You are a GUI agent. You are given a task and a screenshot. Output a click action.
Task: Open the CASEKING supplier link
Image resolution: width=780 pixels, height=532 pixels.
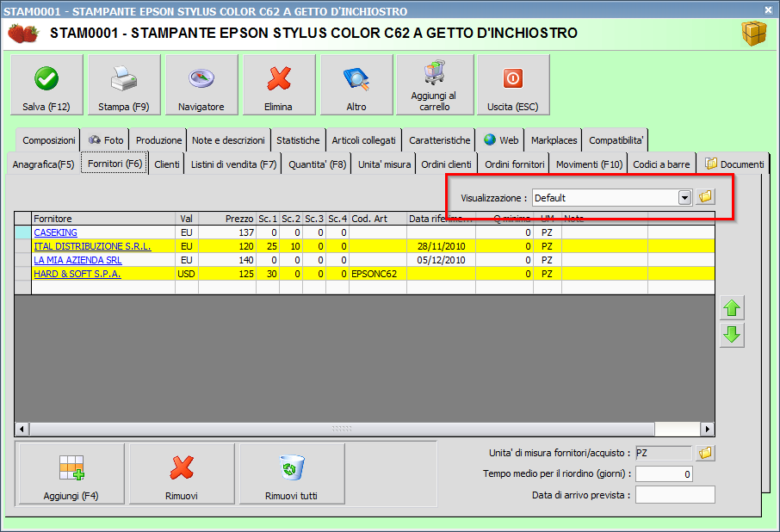coord(55,232)
